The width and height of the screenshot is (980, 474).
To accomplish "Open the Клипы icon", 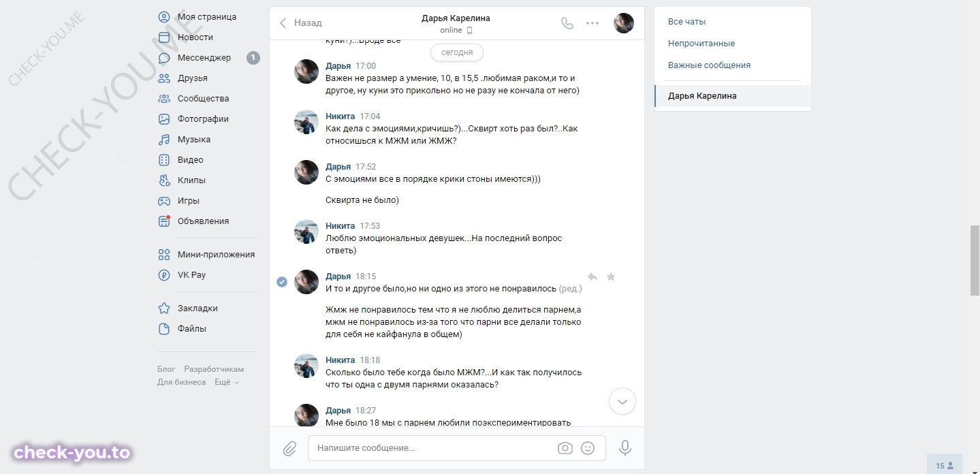I will (164, 180).
